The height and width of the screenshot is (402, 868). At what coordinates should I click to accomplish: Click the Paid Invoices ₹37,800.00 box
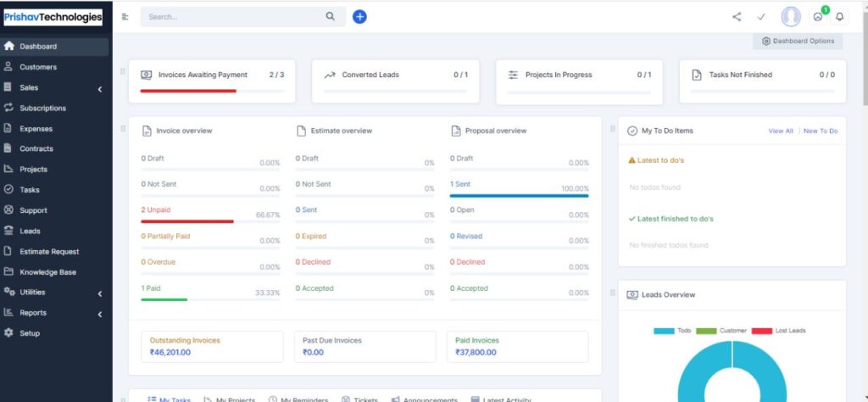click(x=518, y=347)
